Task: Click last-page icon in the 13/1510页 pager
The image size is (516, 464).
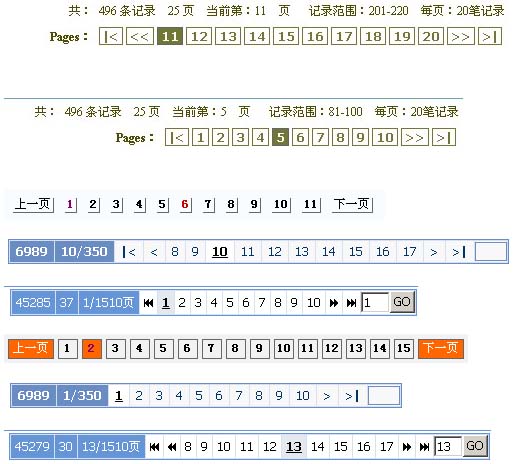Action: [424, 447]
